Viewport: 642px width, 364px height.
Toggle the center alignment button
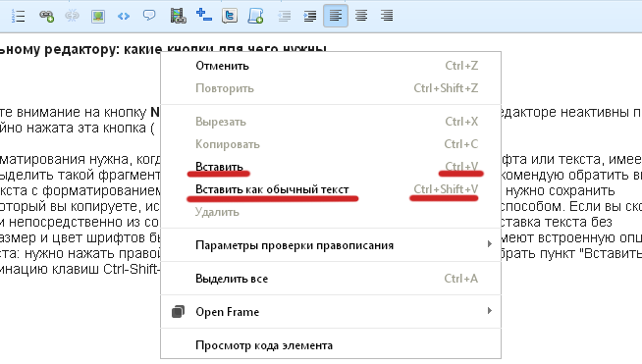pos(361,16)
